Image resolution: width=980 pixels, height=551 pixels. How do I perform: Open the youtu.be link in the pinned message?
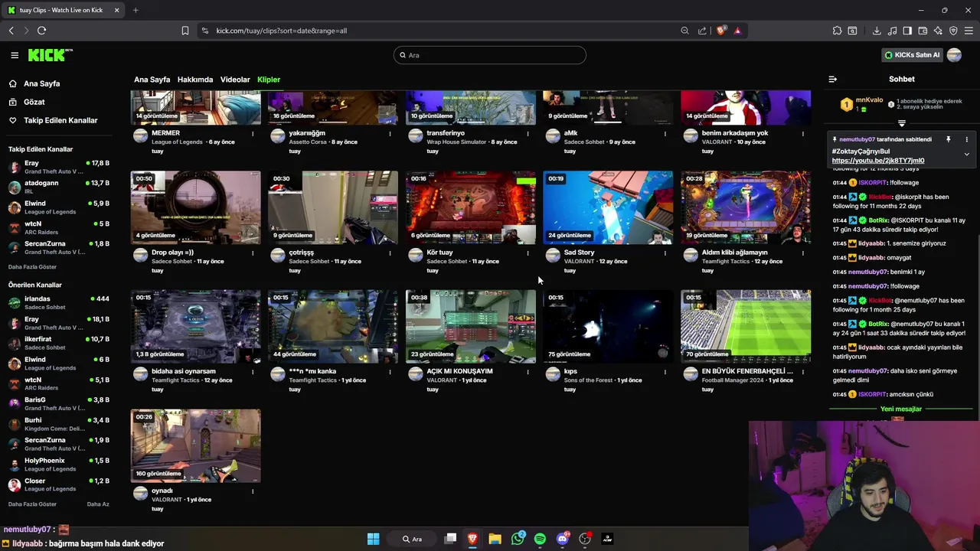pos(878,161)
